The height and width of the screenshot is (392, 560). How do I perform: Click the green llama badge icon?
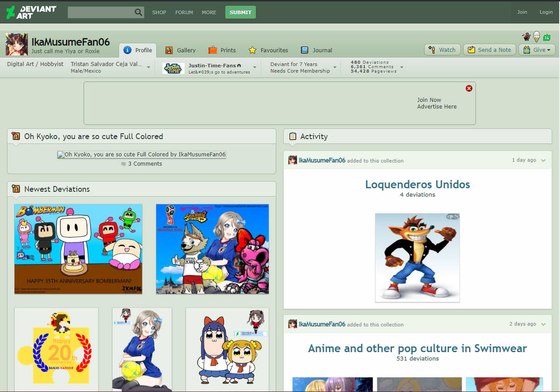click(547, 37)
